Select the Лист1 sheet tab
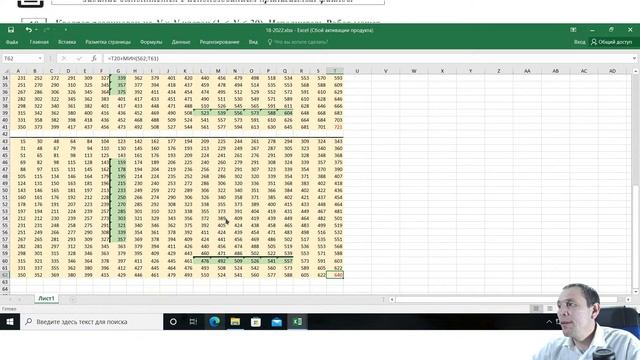 click(x=46, y=299)
